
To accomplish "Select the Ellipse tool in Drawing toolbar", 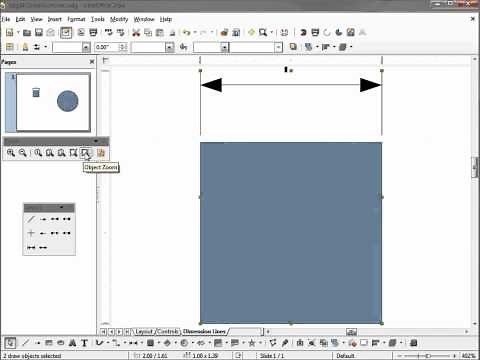I will (60, 343).
